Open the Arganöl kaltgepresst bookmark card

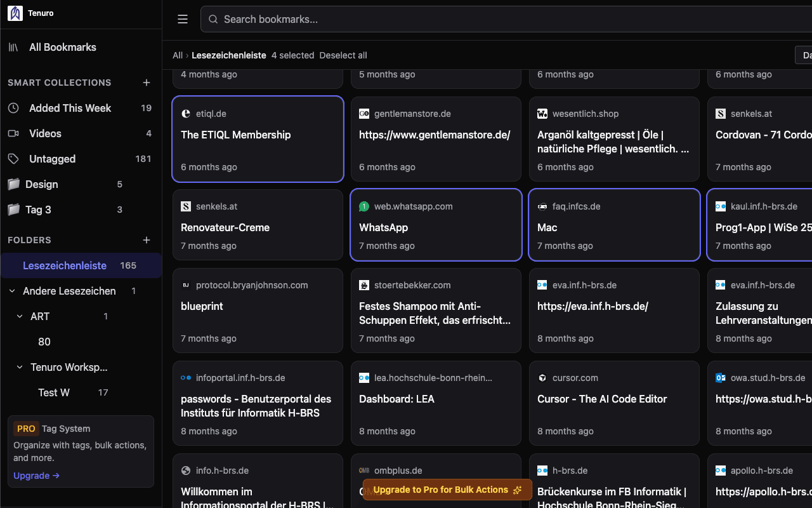point(614,139)
